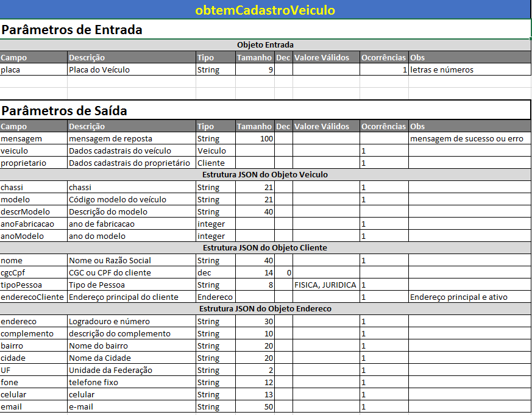Select 'Descrição do modelo' cell

[132, 212]
